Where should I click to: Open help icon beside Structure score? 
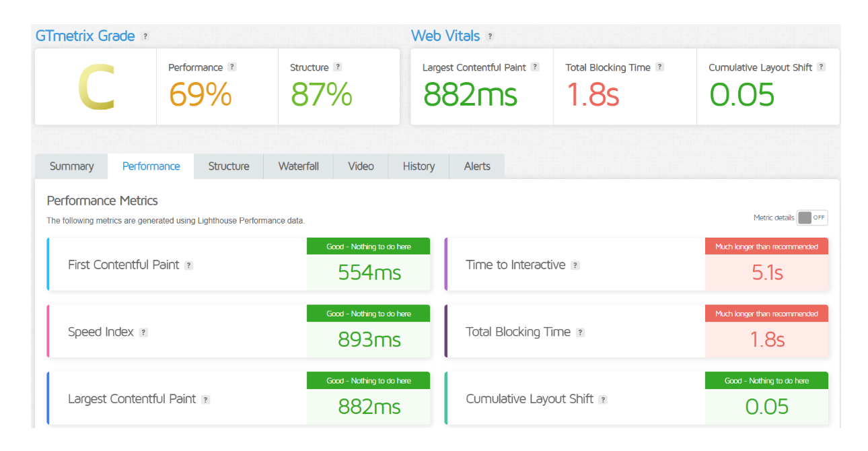[338, 67]
